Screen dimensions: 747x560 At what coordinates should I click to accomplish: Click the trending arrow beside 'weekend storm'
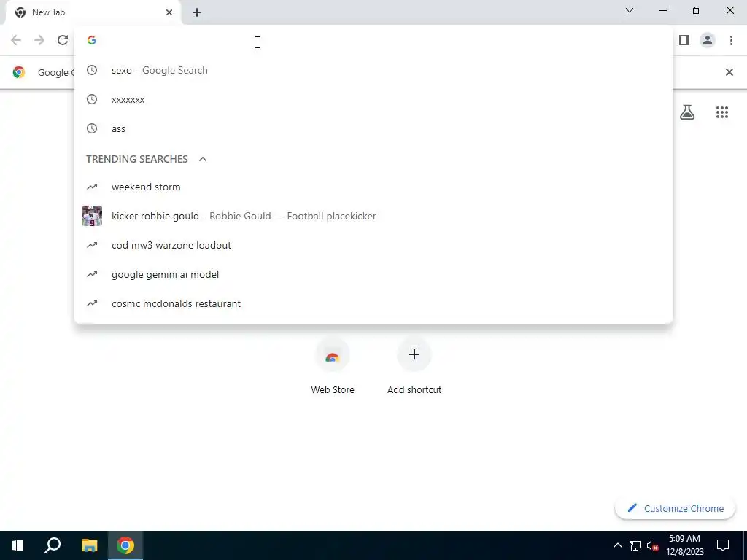coord(92,187)
